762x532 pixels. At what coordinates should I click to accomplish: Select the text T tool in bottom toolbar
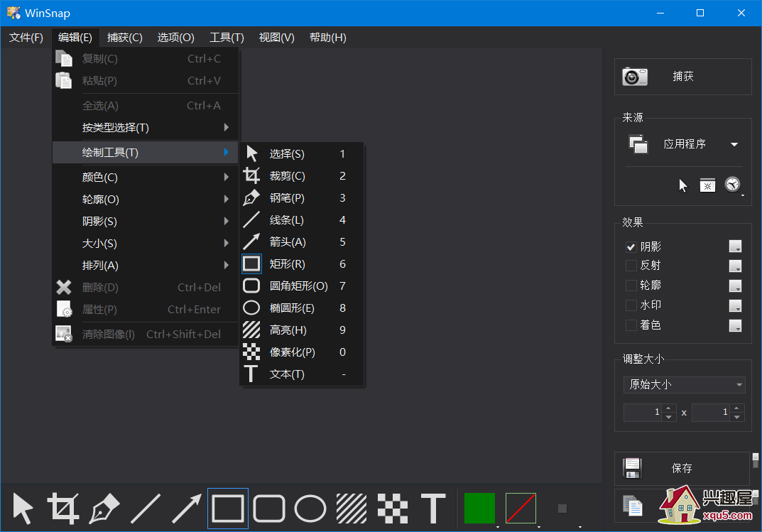(433, 509)
